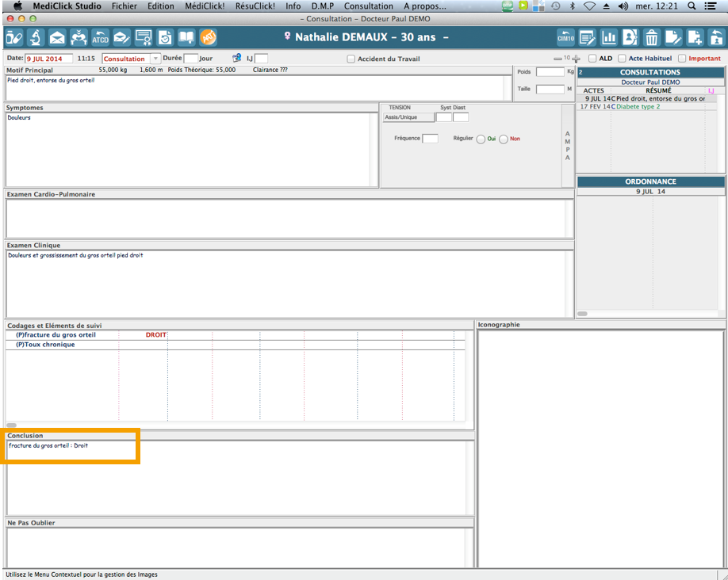Viewport: 728px width, 580px height.
Task: Click the return to patient folder icon
Action: click(716, 37)
